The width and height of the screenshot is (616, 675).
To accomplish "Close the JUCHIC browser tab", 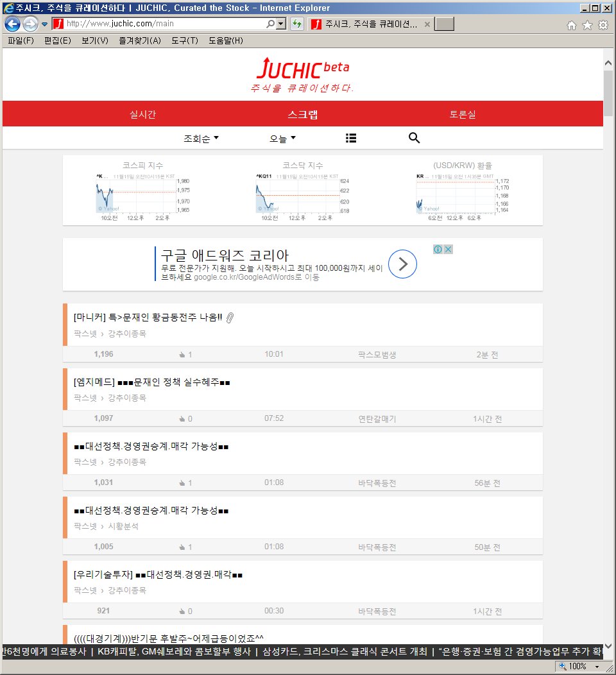I will click(x=427, y=24).
